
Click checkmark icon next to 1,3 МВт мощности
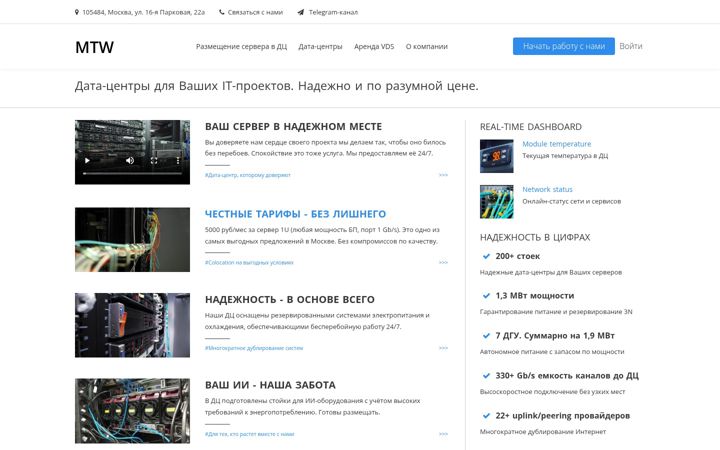tap(486, 296)
